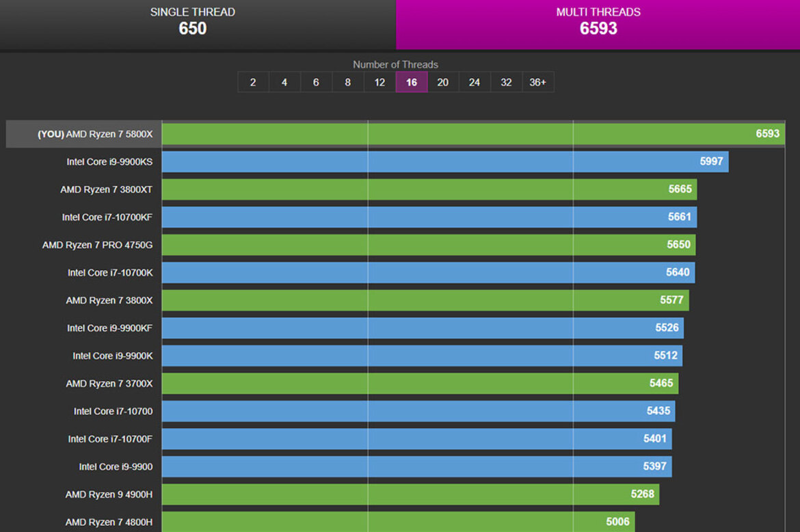This screenshot has height=532, width=800.
Task: Select 2 threads filter
Action: click(x=253, y=82)
